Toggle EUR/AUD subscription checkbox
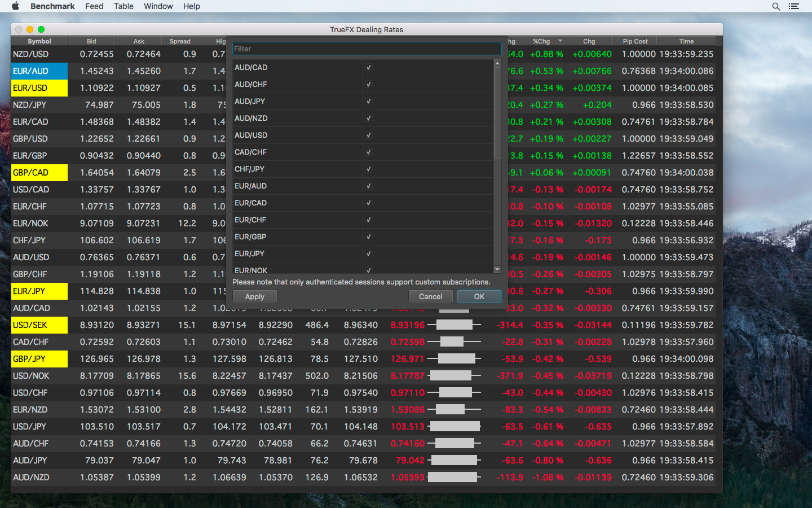 click(369, 186)
